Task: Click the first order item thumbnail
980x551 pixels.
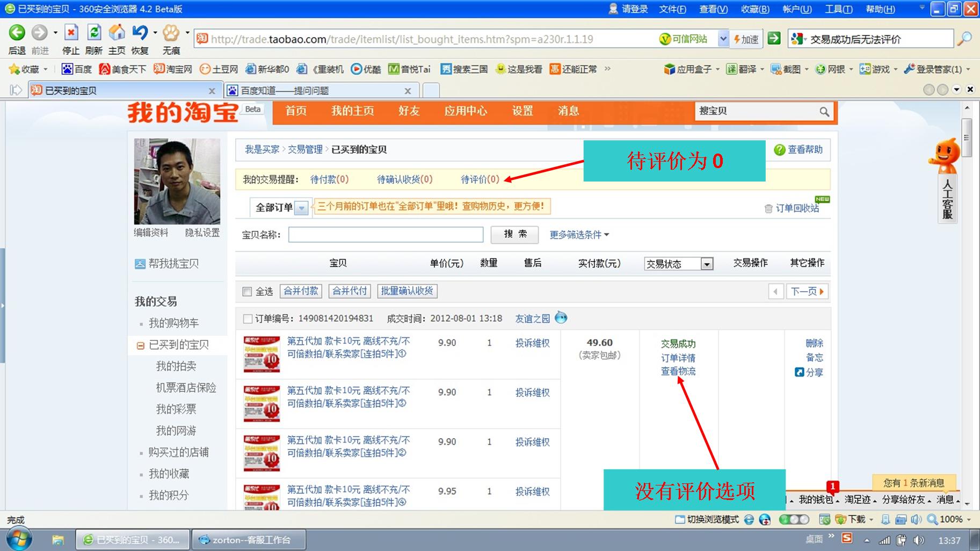Action: point(262,354)
